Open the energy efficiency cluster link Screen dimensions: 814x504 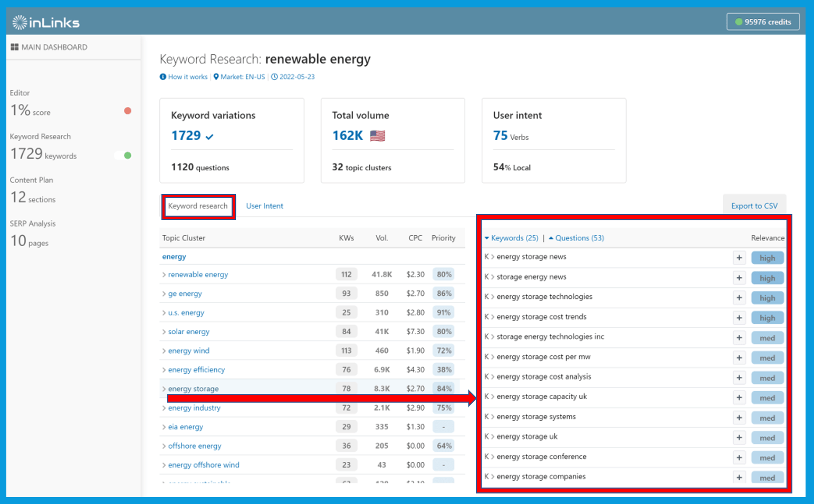[x=196, y=370]
